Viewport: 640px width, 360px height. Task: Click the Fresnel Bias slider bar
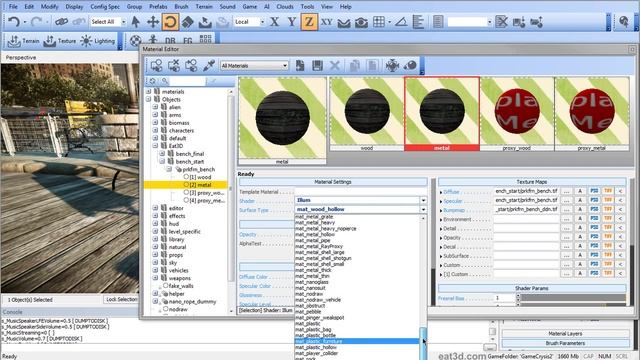click(573, 298)
